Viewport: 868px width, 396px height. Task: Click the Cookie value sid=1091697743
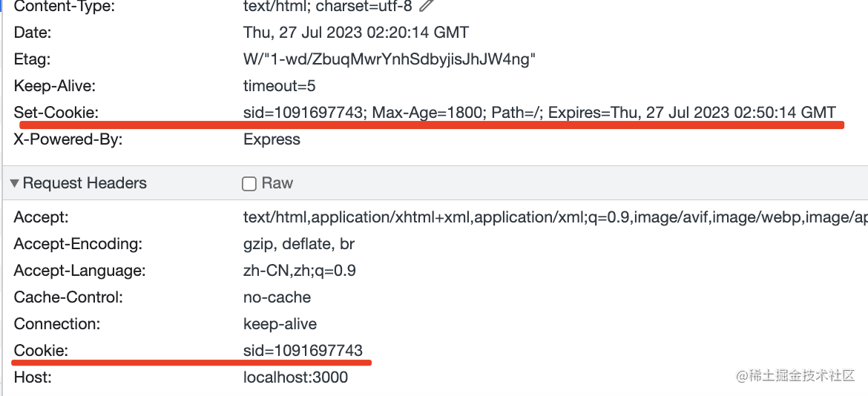click(x=303, y=351)
